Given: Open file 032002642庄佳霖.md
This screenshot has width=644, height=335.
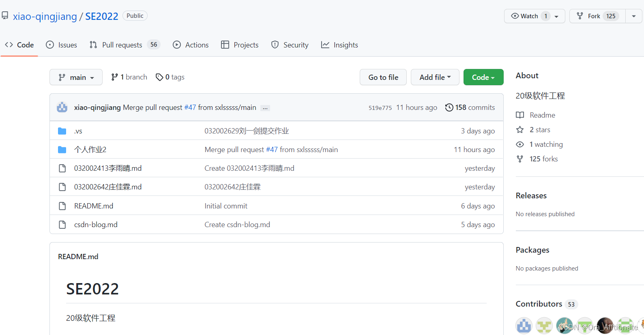Looking at the screenshot, I should pos(108,187).
